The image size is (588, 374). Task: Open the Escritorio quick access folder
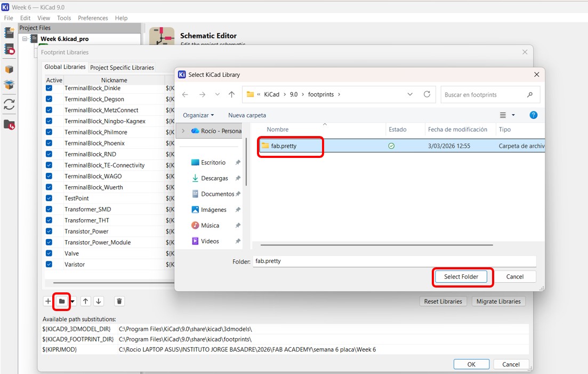coord(213,162)
